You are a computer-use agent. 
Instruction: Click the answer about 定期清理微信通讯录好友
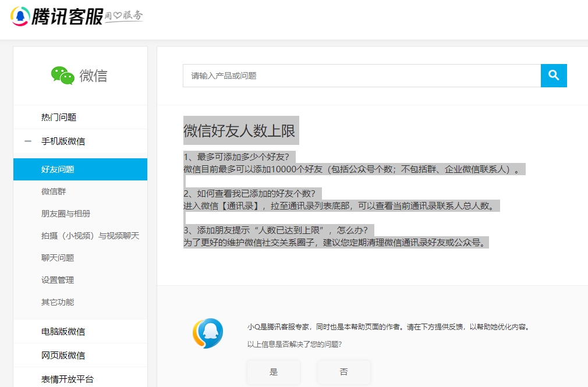click(334, 243)
